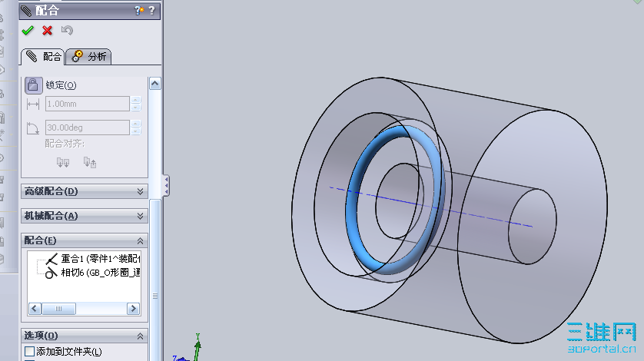Switch to the 配合 tab
This screenshot has width=644, height=361.
coord(43,56)
